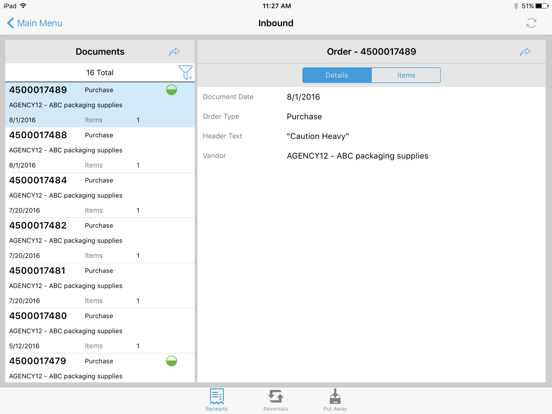Select document 4500017488

coord(100,150)
